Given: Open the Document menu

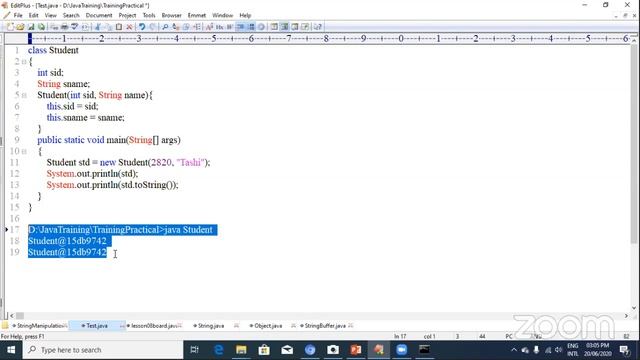Looking at the screenshot, I should point(99,16).
